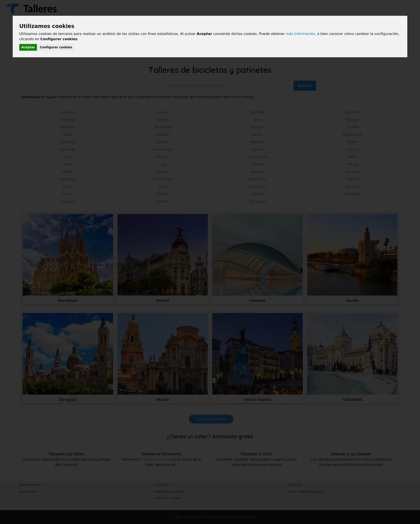Open the Baleares link
The width and height of the screenshot is (420, 524).
pos(68,127)
